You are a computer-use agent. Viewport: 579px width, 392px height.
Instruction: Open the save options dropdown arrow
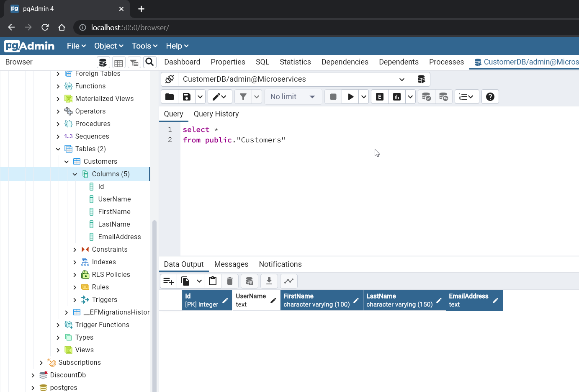(x=200, y=97)
